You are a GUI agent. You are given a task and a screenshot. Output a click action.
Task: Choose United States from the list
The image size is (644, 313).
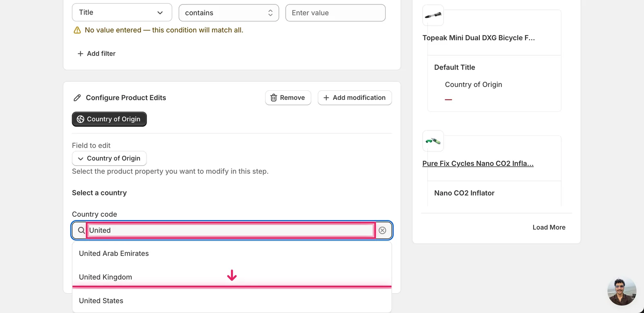(232, 301)
